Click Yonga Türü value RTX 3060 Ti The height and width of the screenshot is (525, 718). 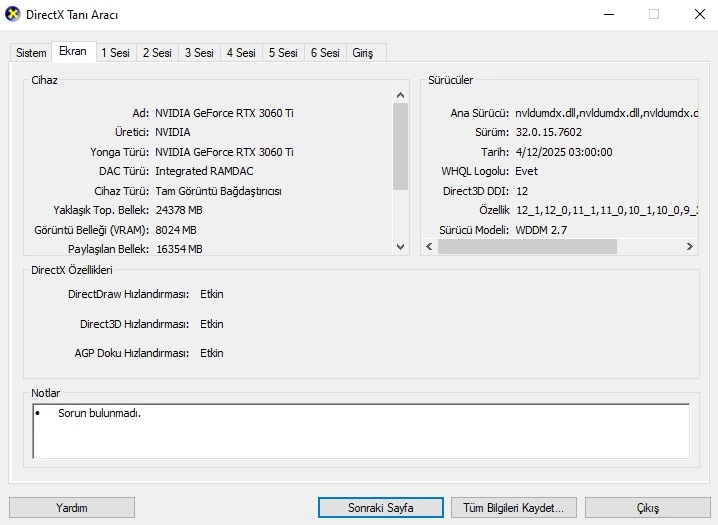(x=224, y=152)
